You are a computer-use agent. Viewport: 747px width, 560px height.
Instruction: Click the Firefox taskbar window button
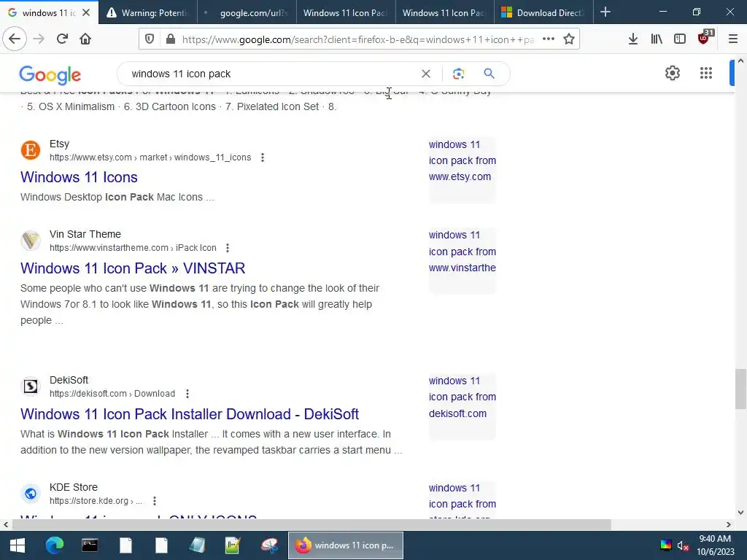[x=346, y=545]
